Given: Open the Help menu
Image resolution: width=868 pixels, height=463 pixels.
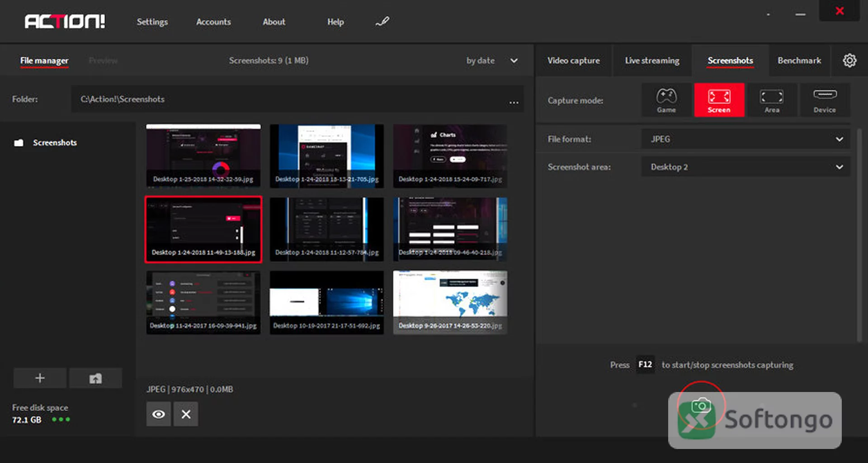Looking at the screenshot, I should point(335,22).
